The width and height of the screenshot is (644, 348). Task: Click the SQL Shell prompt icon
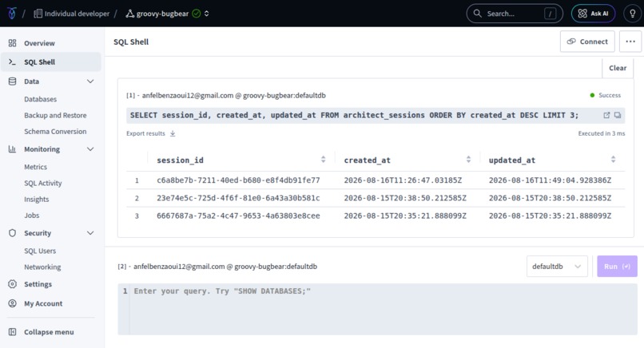tap(12, 62)
